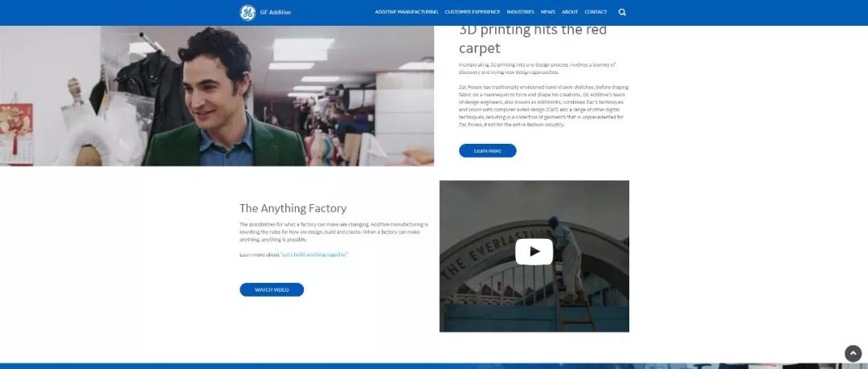Click "The Anything Factory" heading
The image size is (868, 369).
click(x=293, y=208)
